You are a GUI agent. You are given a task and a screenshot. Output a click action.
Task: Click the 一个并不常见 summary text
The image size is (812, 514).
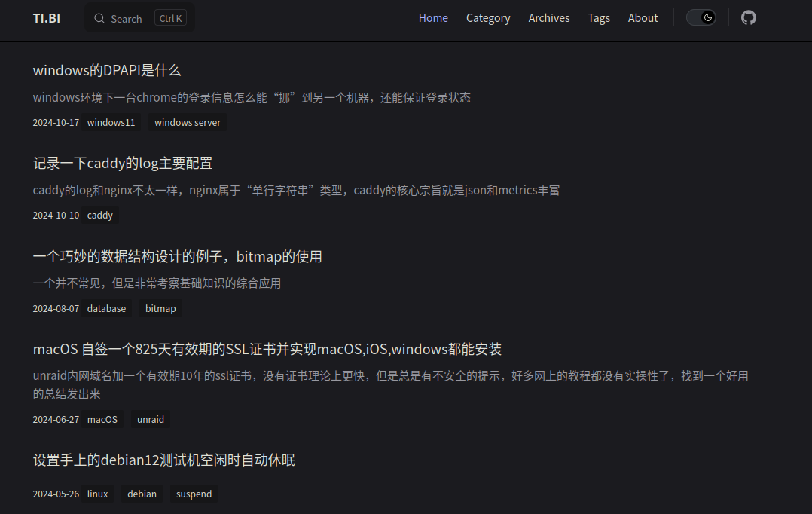tap(157, 283)
